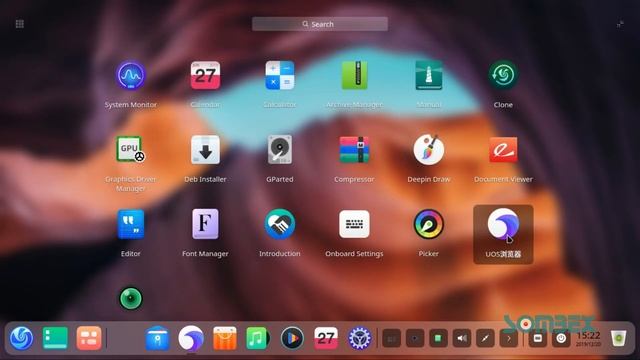Open the Trash in the dock
Image resolution: width=640 pixels, height=360 pixels.
[618, 338]
